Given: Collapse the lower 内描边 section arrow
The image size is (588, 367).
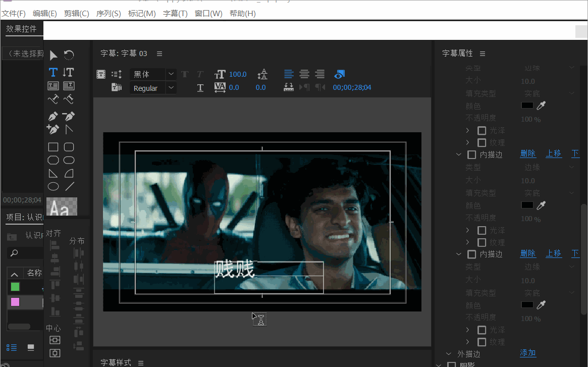Looking at the screenshot, I should (x=459, y=254).
